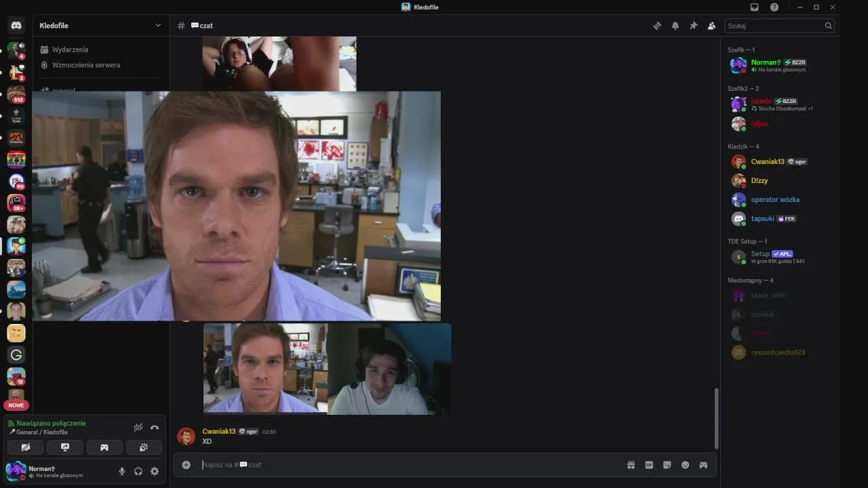Click the chat scrollbar thumb
Image resolution: width=868 pixels, height=488 pixels.
pos(716,418)
